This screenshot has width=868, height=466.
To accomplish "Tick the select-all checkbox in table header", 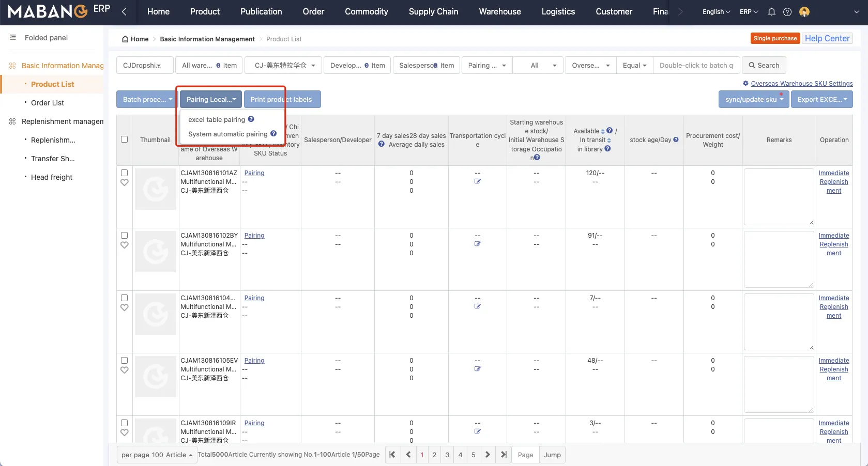I will pos(125,139).
